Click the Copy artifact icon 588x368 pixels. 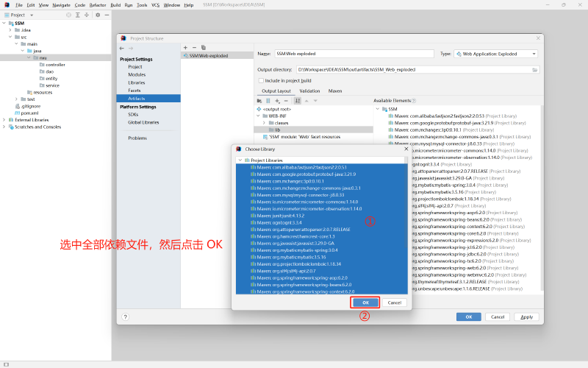click(204, 48)
